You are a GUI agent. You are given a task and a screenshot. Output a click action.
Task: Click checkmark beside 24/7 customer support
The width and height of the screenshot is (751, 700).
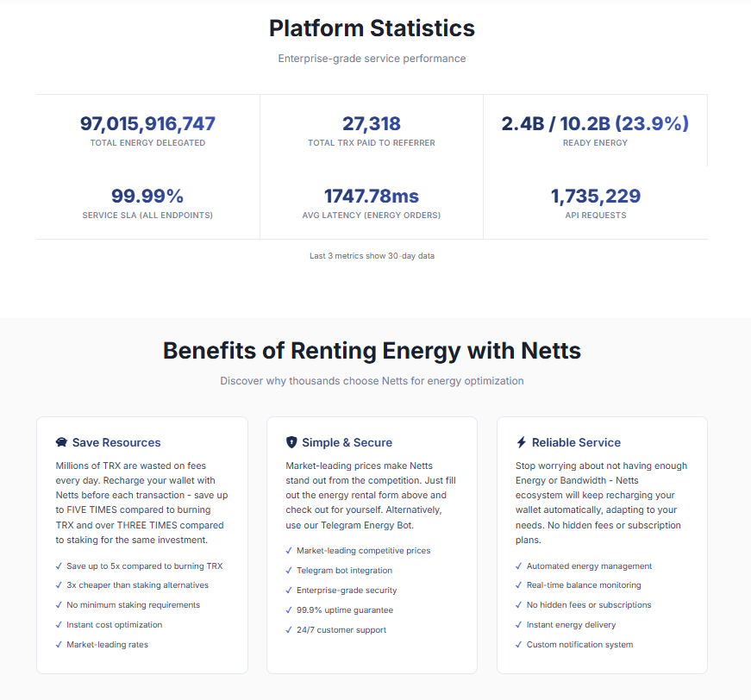pyautogui.click(x=288, y=630)
